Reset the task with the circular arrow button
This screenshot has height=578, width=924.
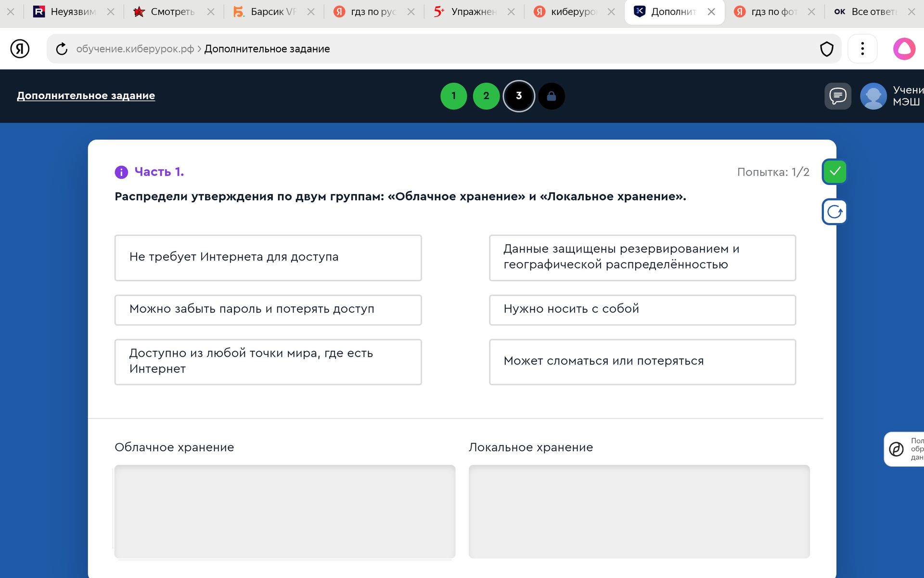(x=834, y=212)
